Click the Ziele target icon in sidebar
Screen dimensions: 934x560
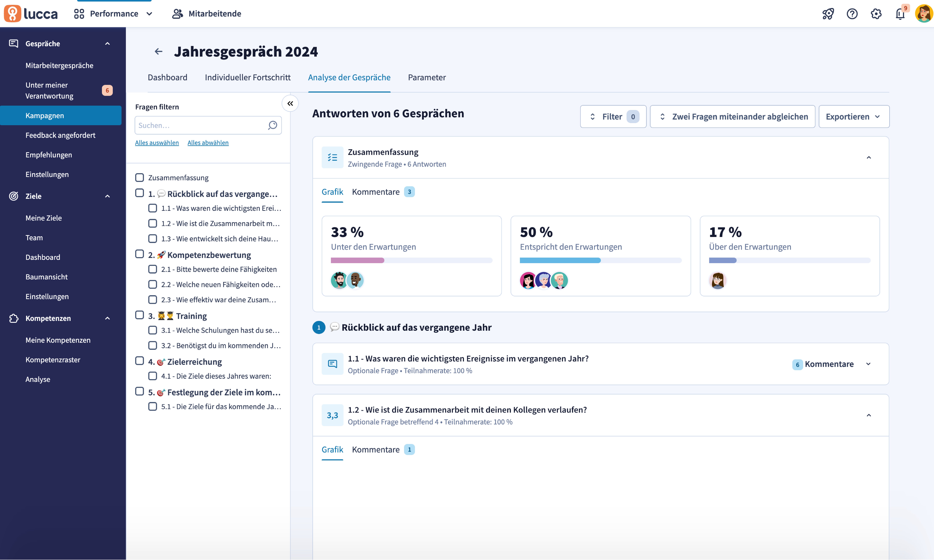coord(14,196)
